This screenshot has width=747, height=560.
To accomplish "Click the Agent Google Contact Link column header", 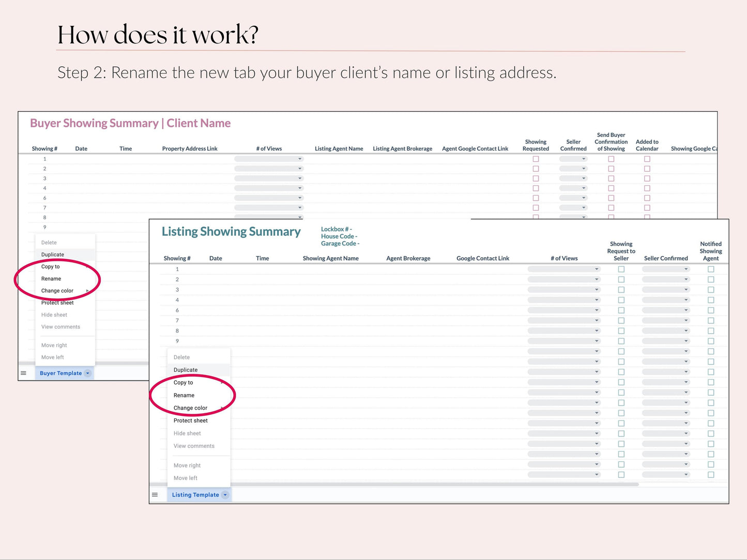I will (475, 149).
